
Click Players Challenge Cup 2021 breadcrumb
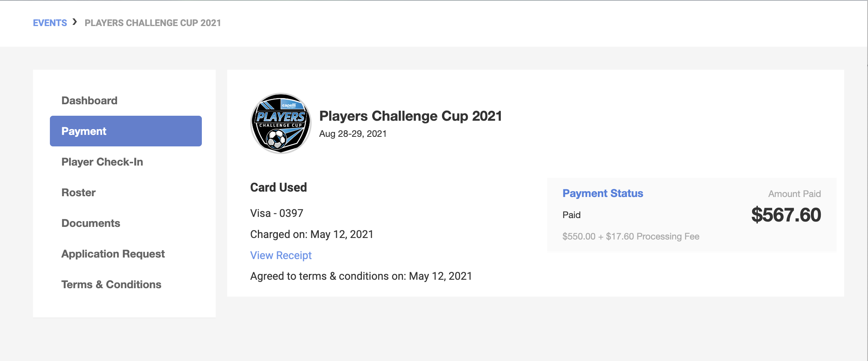pyautogui.click(x=153, y=23)
